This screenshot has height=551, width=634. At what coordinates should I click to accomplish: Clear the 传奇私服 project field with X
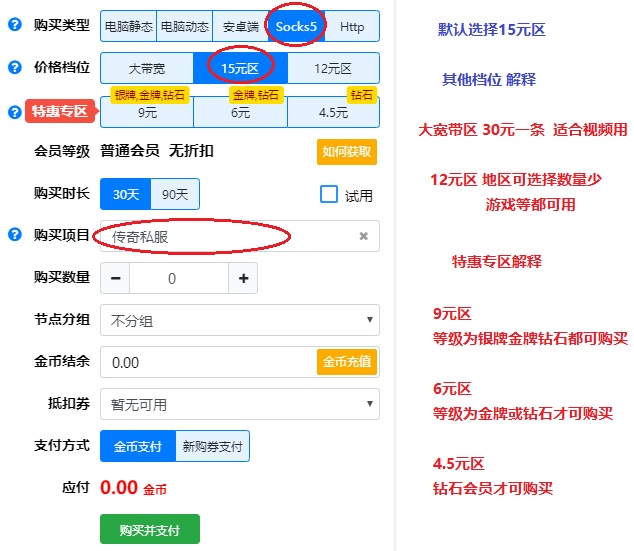[x=363, y=236]
